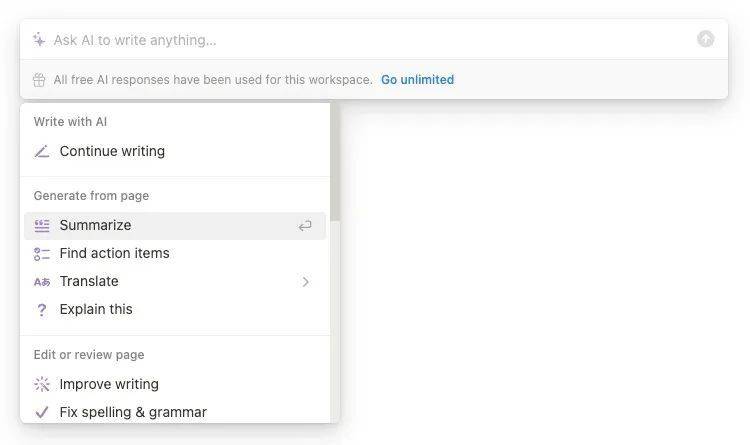Image resolution: width=750 pixels, height=445 pixels.
Task: Click the AI sparkle icon in prompt bar
Action: click(x=39, y=40)
